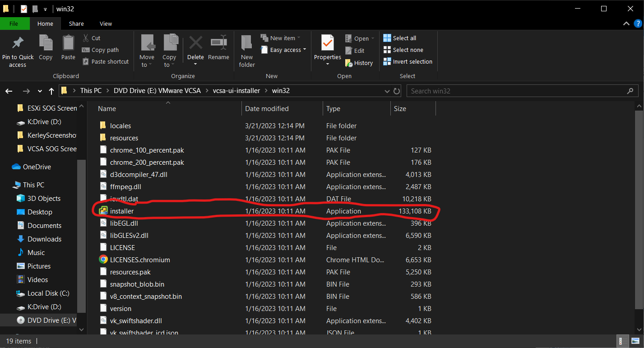This screenshot has width=644, height=348.
Task: Switch to the Home ribbon tab
Action: (x=45, y=23)
